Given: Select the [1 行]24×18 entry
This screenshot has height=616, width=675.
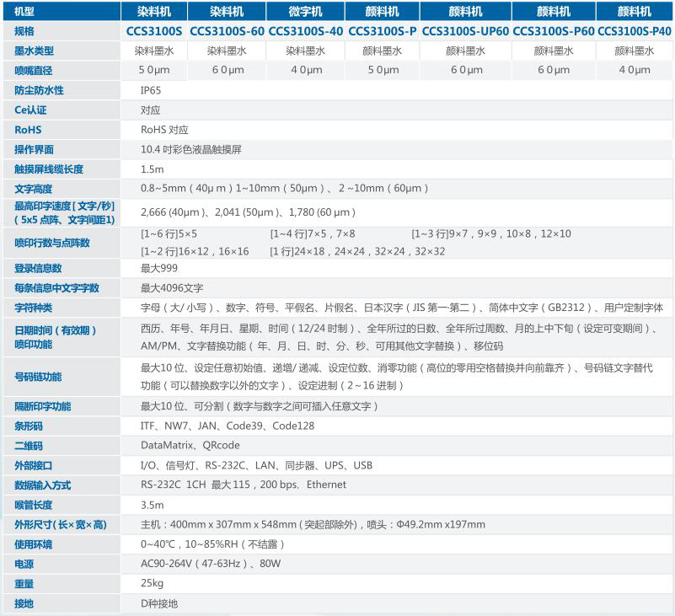Looking at the screenshot, I should tap(357, 251).
